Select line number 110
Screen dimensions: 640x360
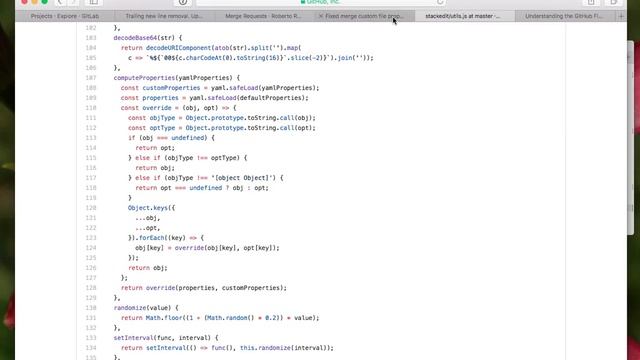pyautogui.click(x=91, y=108)
